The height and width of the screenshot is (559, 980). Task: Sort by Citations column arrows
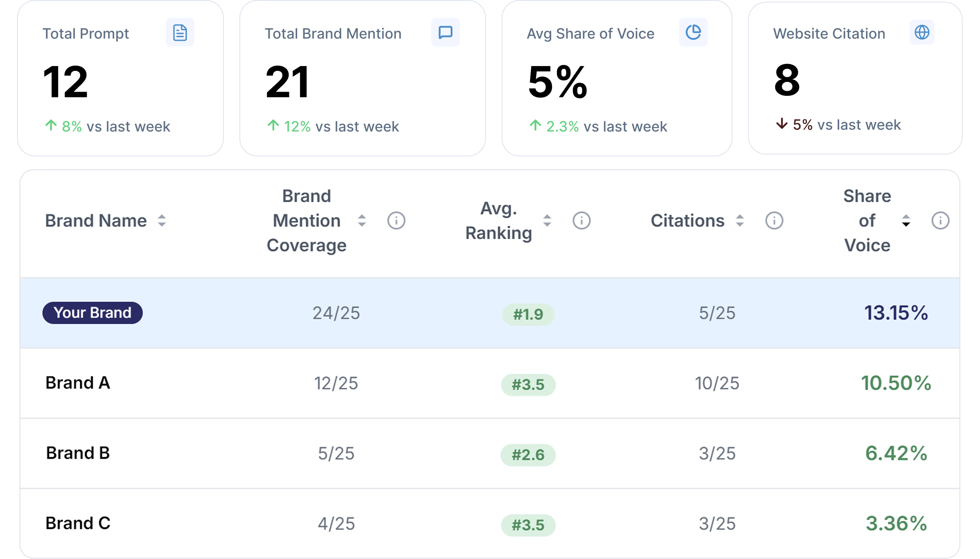pos(740,221)
